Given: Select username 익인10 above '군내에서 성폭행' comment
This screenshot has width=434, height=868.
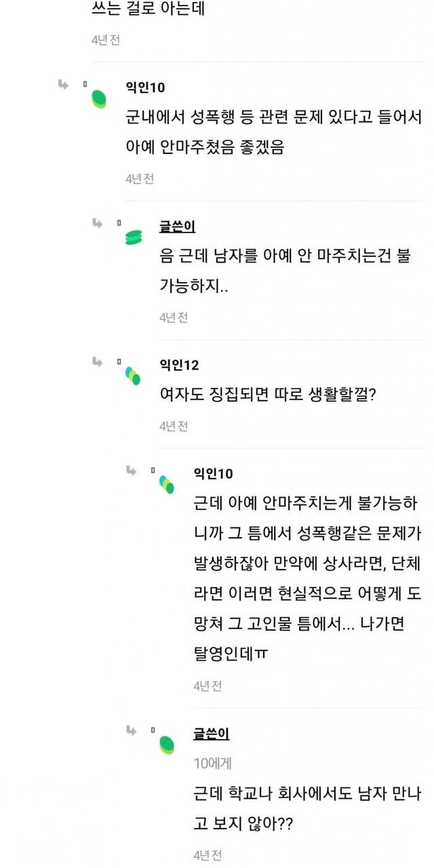Looking at the screenshot, I should click(x=145, y=87).
